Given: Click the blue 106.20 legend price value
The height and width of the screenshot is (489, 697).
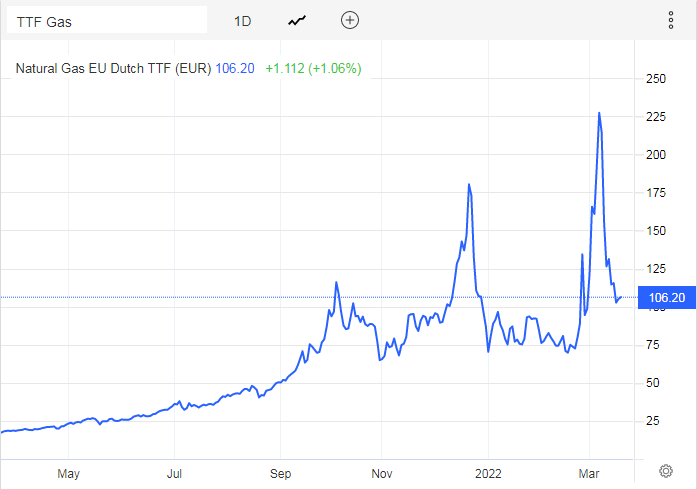Looking at the screenshot, I should point(235,68).
